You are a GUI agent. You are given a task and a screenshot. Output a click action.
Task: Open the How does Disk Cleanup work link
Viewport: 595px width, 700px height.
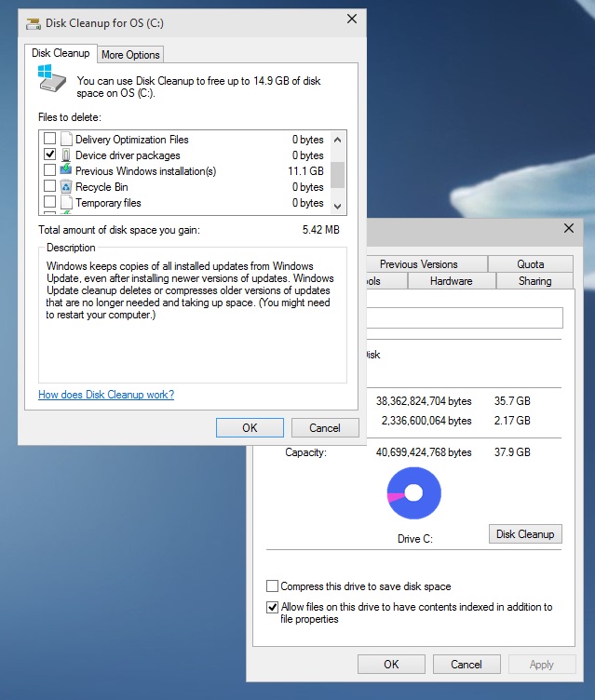106,395
